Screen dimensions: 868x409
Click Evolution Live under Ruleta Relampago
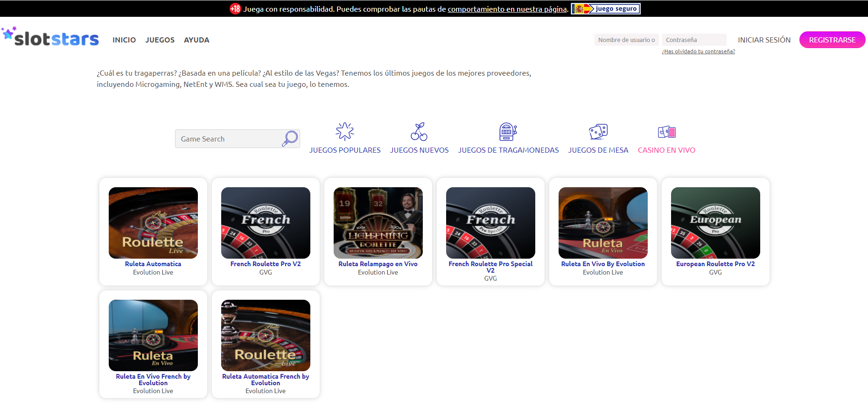coord(378,272)
